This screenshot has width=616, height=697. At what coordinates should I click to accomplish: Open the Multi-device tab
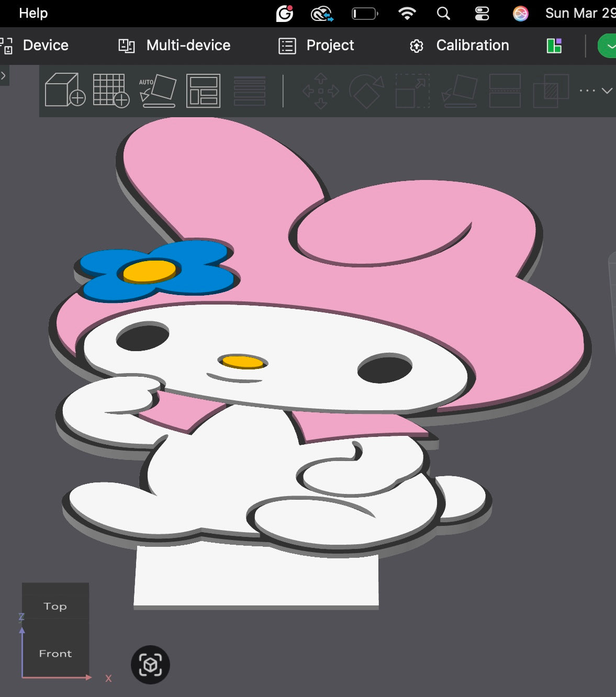[x=174, y=46]
